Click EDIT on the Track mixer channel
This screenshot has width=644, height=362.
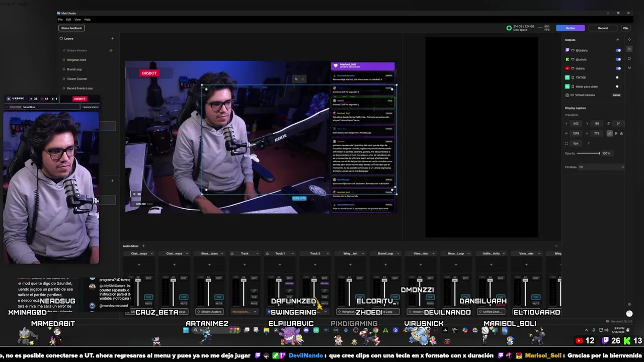[x=254, y=278]
